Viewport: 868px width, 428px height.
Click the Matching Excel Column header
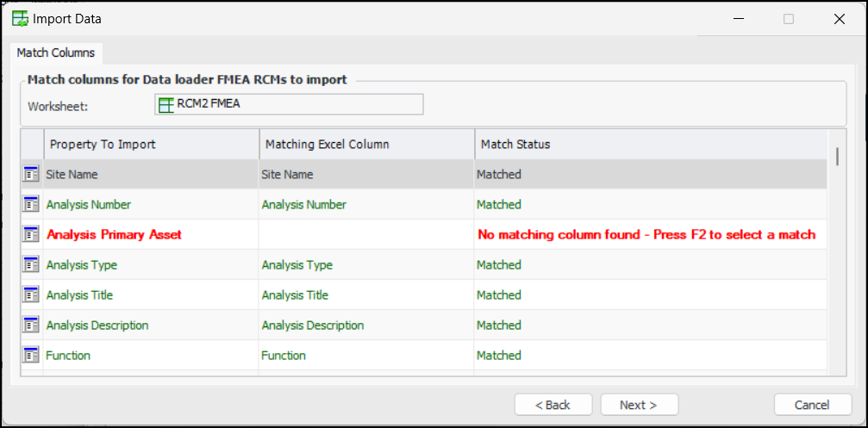tap(366, 144)
